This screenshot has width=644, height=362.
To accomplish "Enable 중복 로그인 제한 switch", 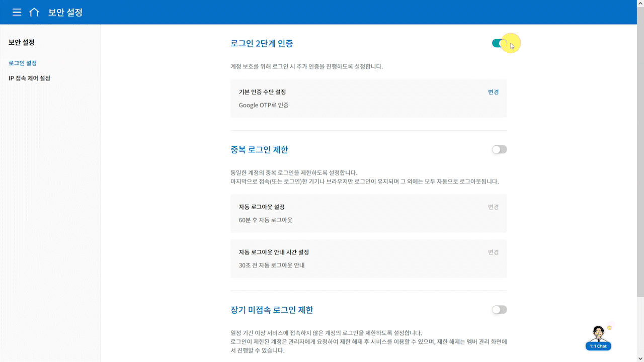I will pyautogui.click(x=500, y=149).
